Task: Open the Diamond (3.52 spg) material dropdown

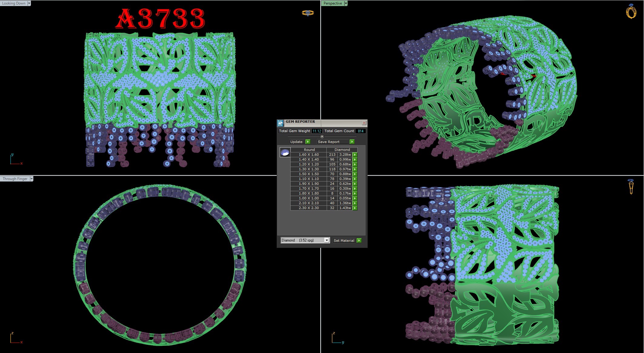Action: click(x=326, y=240)
